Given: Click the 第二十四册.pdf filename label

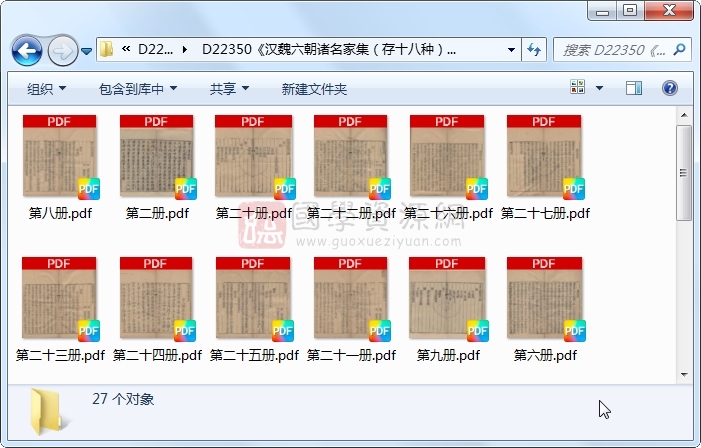Looking at the screenshot, I should pyautogui.click(x=157, y=355).
